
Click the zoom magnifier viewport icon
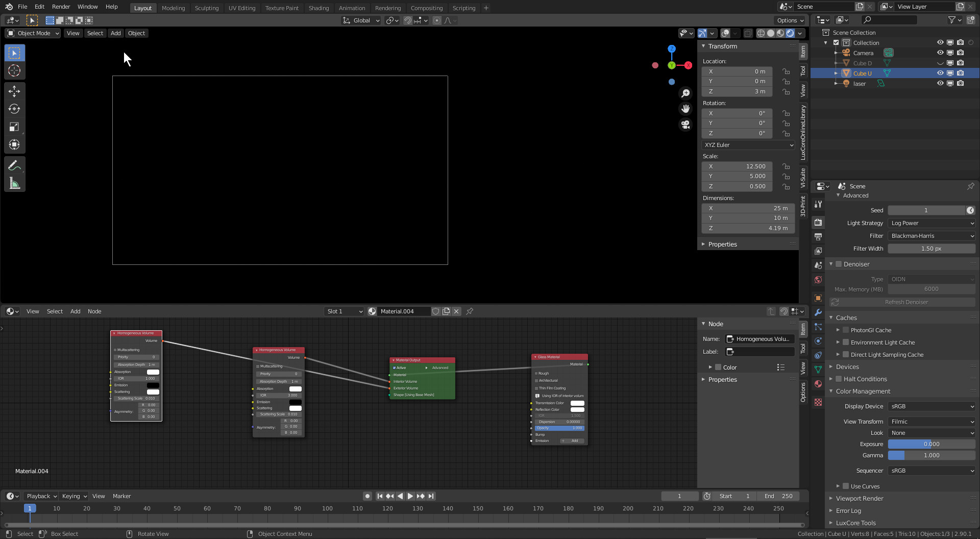pos(685,93)
